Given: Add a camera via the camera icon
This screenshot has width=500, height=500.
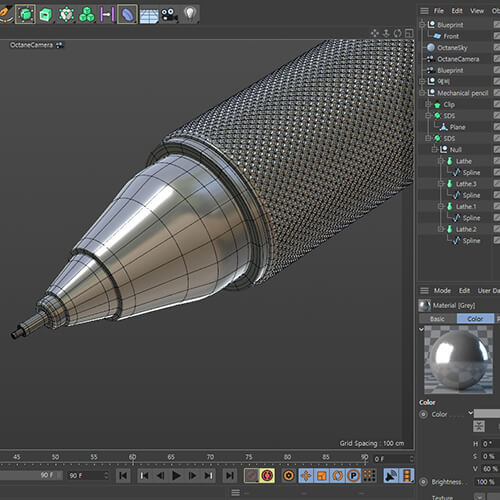Looking at the screenshot, I should 169,15.
